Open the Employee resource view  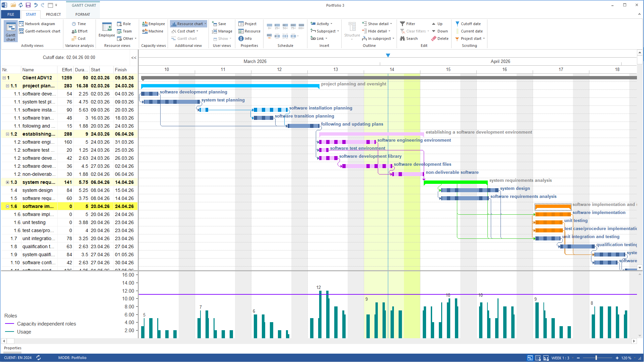107,30
